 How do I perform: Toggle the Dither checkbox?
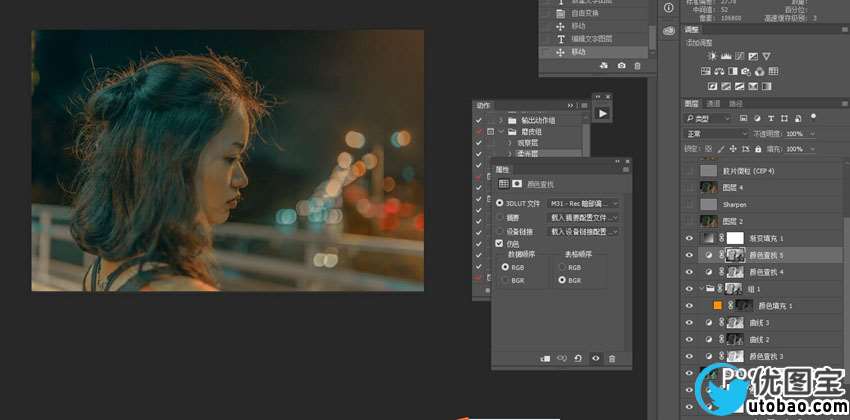(499, 244)
